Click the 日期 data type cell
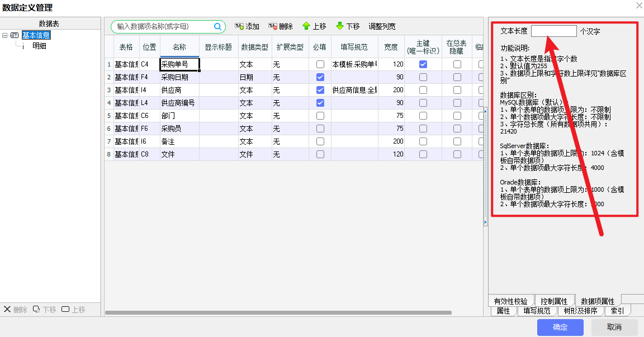The height and width of the screenshot is (337, 644). tap(255, 77)
